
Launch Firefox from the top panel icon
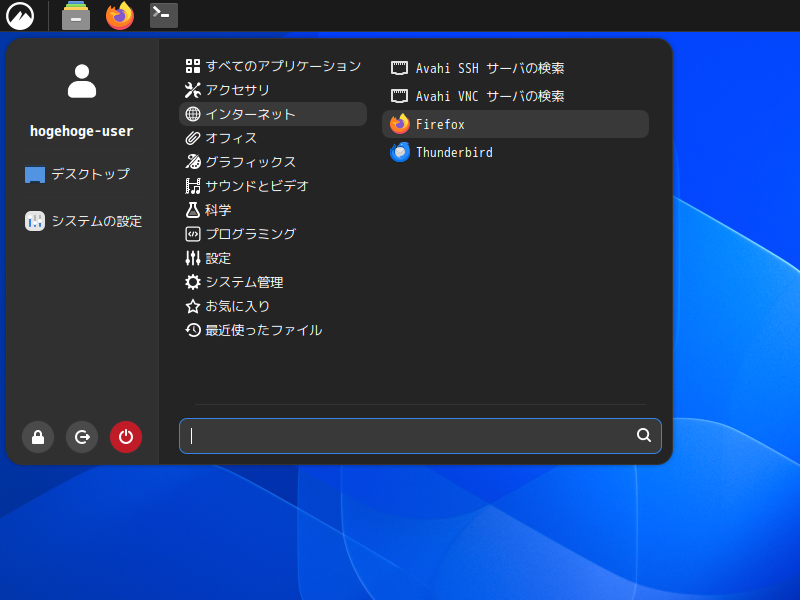[x=120, y=15]
